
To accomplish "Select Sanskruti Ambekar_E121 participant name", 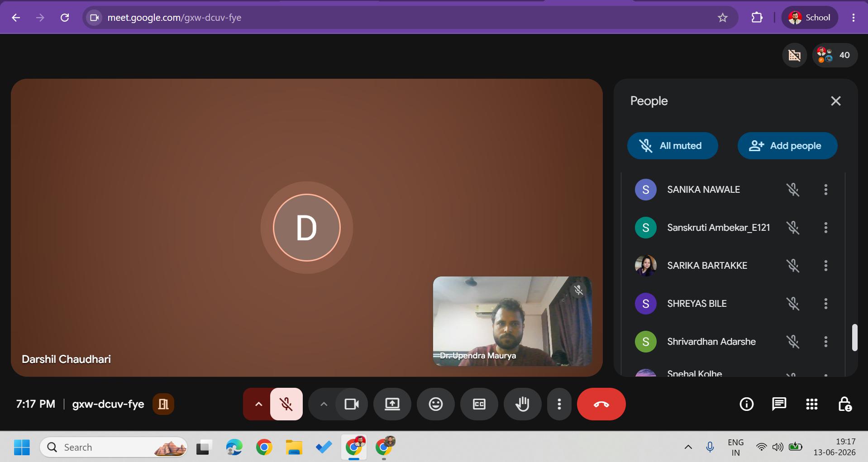I will point(718,228).
